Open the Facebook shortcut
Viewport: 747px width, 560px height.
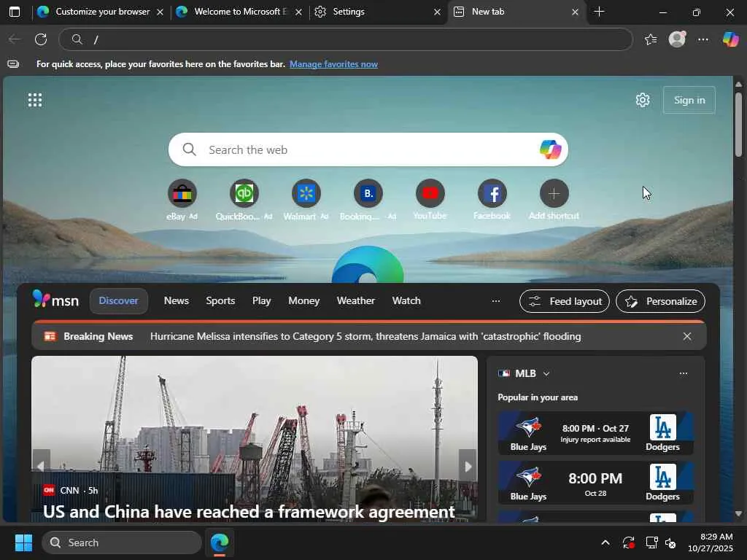pyautogui.click(x=492, y=193)
